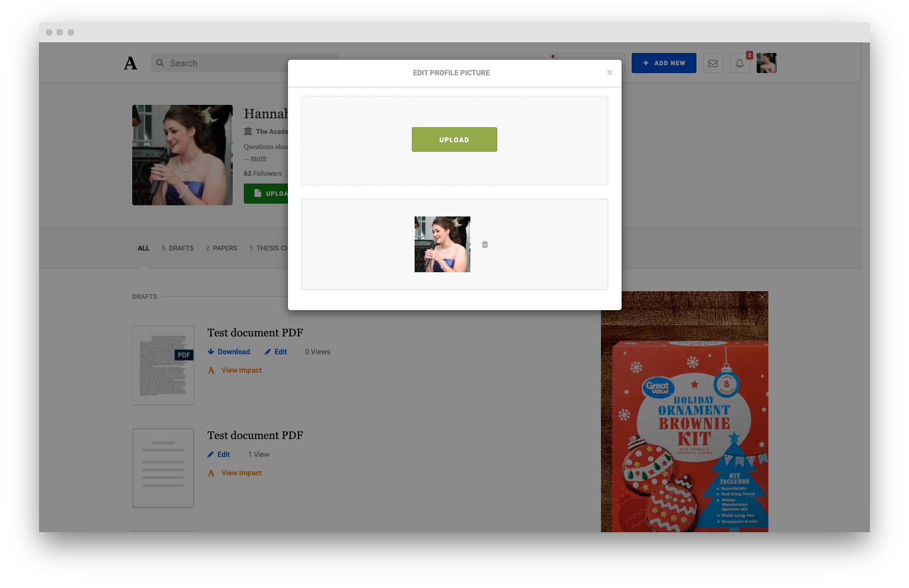Open the 'more' link in the bio

pos(258,158)
